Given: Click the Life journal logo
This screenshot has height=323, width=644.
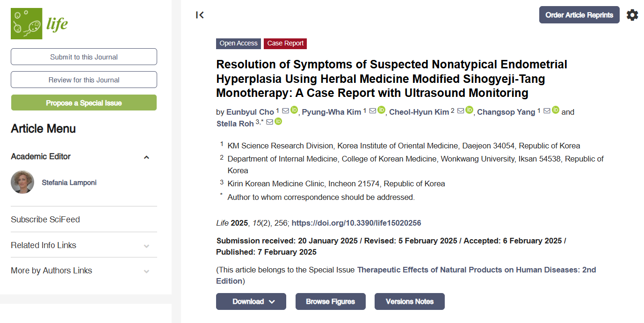Looking at the screenshot, I should tap(39, 23).
